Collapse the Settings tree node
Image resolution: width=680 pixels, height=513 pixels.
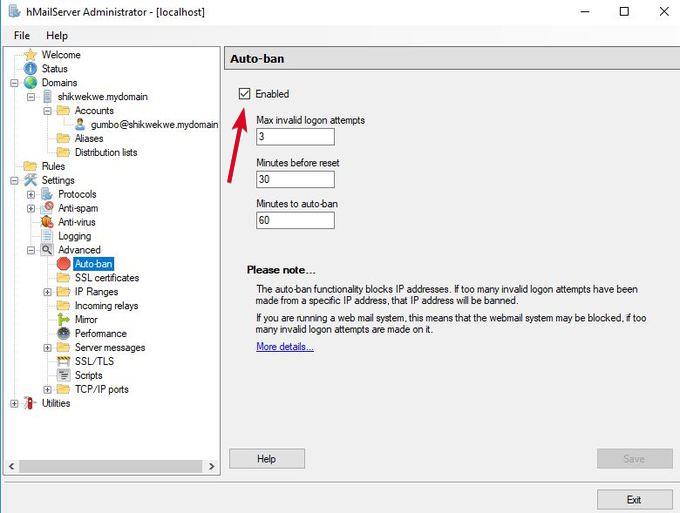pos(14,180)
